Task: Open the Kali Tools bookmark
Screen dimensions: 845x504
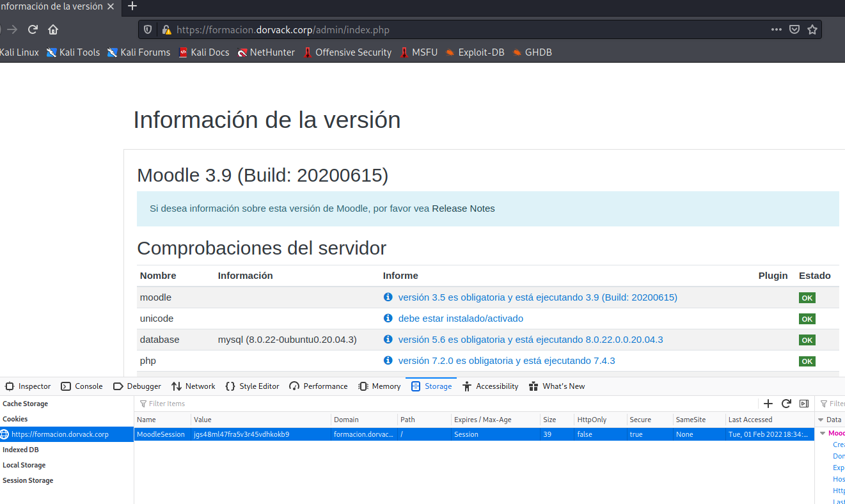Action: [73, 52]
